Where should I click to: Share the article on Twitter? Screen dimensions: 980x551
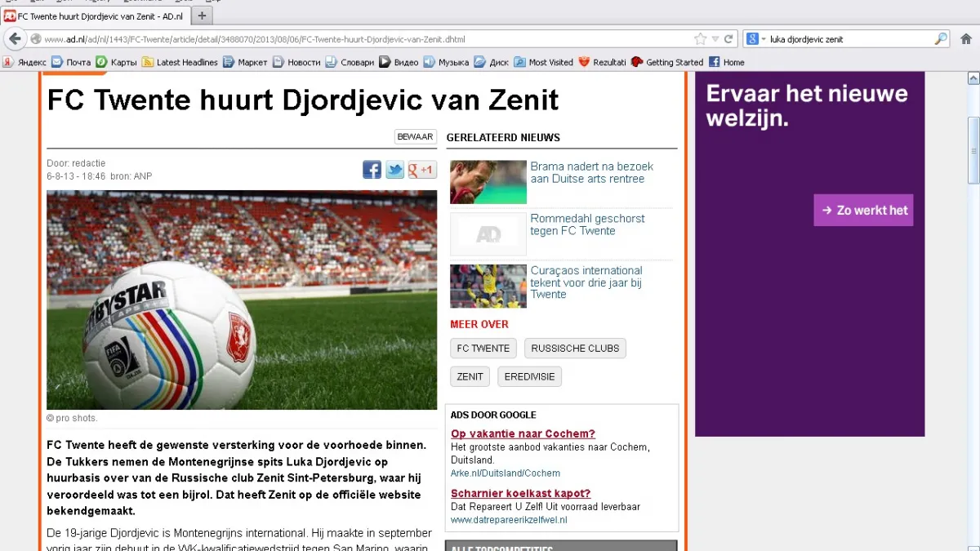click(x=395, y=170)
